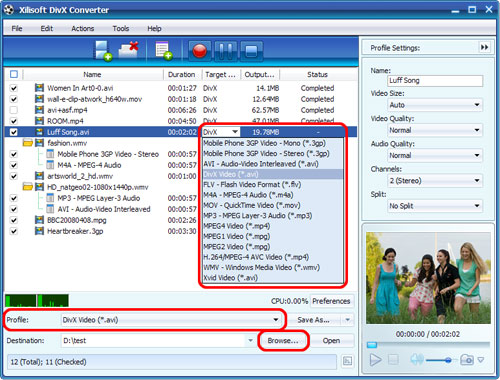Click the play button under the preview
Screen dimensions: 500x380
click(376, 360)
